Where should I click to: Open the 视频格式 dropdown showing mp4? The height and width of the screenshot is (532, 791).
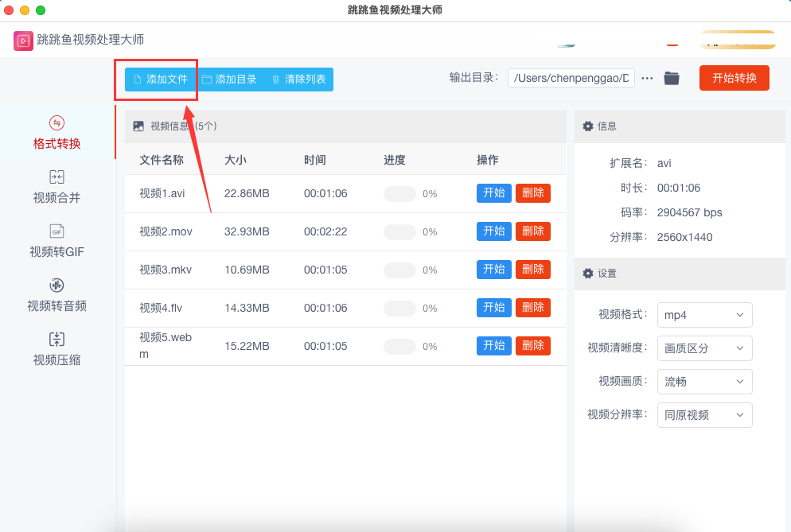click(705, 315)
